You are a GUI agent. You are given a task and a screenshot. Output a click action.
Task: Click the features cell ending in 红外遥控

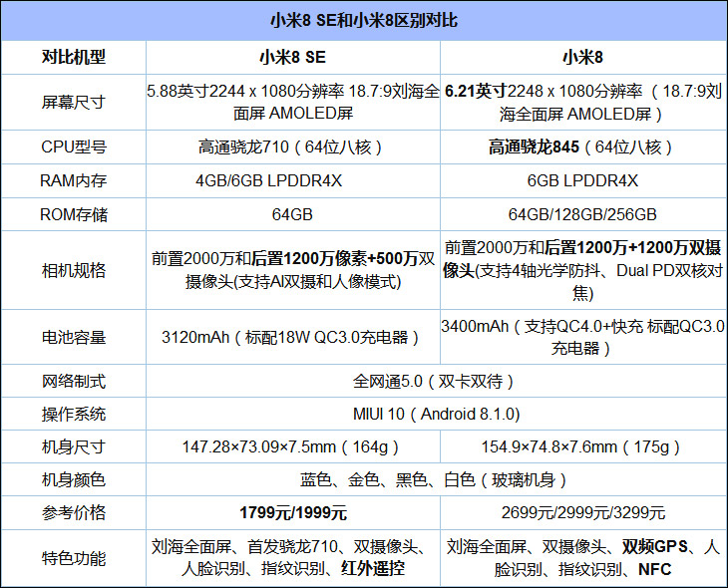tap(293, 558)
